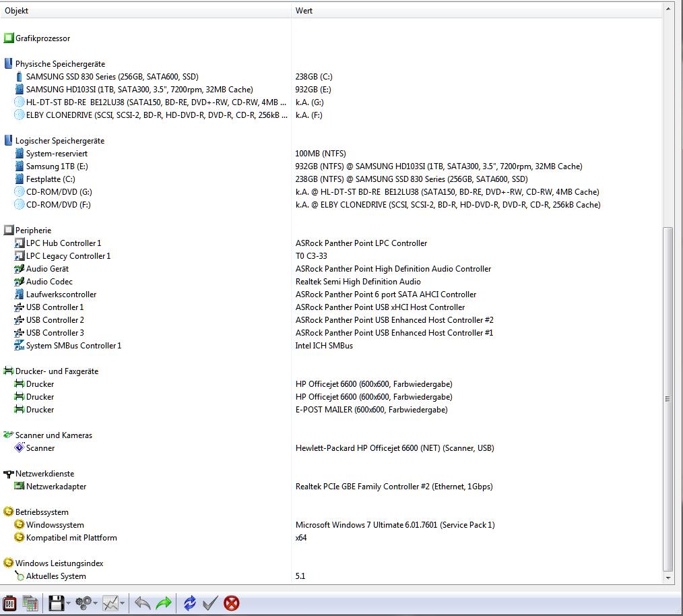Click the gray checkmark accept icon
683x616 pixels.
(210, 603)
